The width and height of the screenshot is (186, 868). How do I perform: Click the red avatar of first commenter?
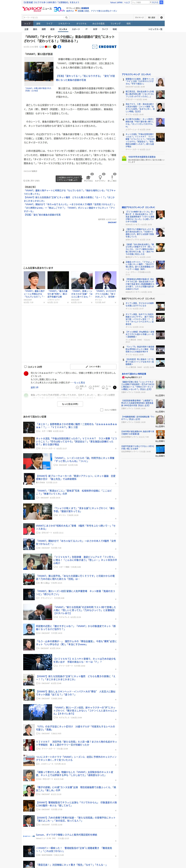pos(26,374)
